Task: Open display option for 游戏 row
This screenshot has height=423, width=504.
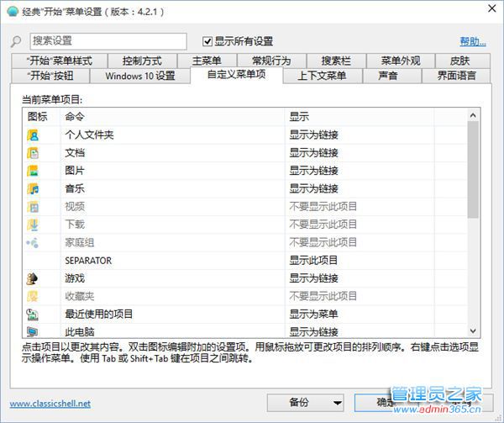Action: 313,278
